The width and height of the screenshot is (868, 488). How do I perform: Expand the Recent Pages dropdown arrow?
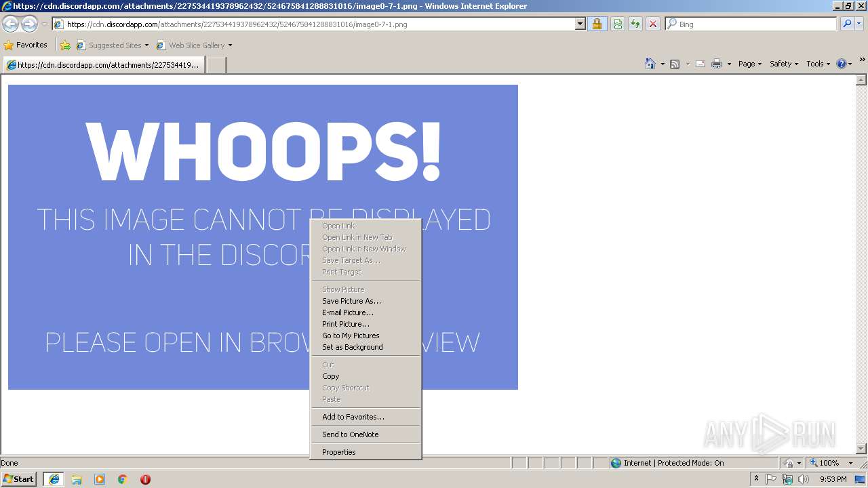pyautogui.click(x=44, y=24)
